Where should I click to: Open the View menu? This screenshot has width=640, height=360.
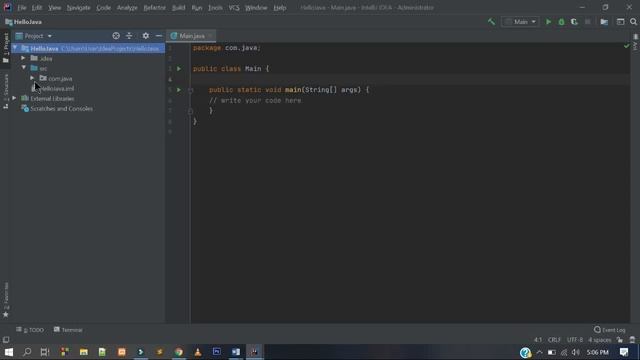(x=54, y=7)
